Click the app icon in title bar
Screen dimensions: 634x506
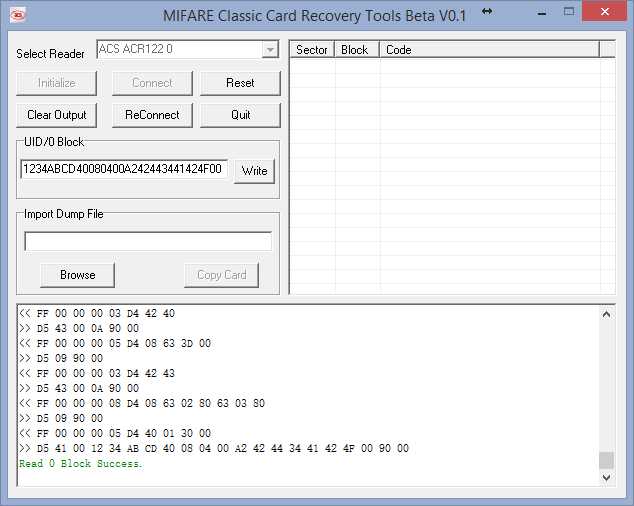[17, 15]
